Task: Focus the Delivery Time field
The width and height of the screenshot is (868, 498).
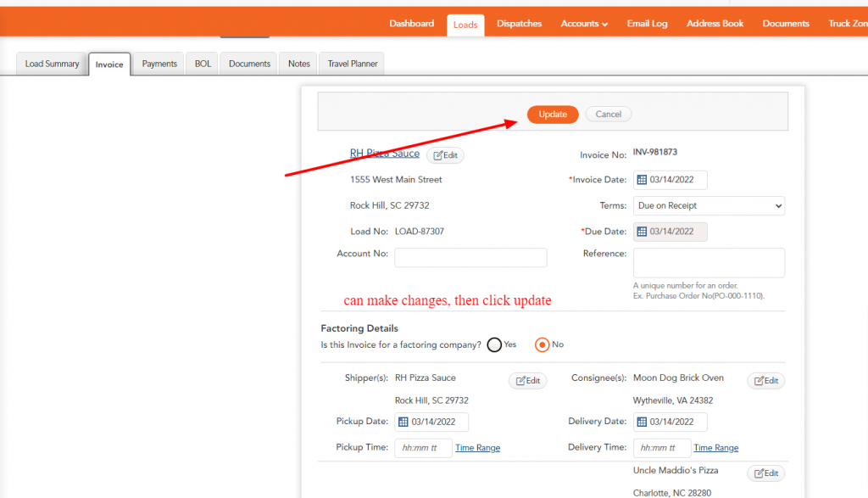Action: (661, 448)
